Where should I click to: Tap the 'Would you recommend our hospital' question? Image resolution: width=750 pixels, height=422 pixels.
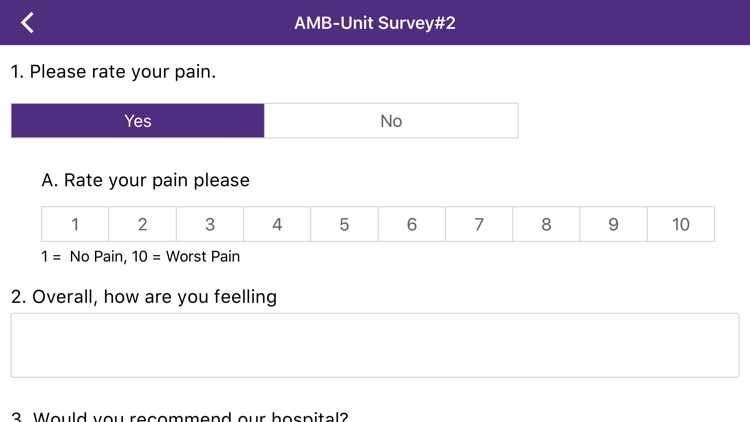[x=180, y=416]
